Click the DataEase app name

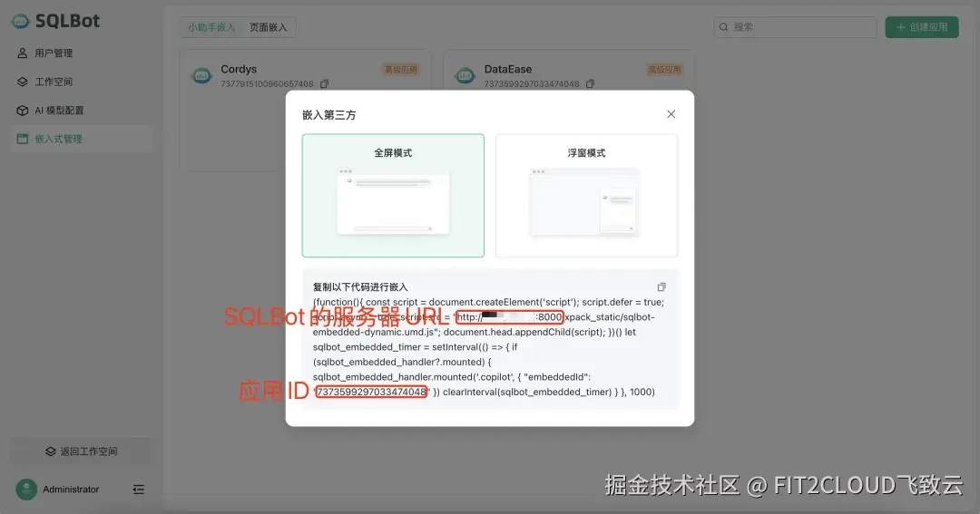click(x=508, y=69)
